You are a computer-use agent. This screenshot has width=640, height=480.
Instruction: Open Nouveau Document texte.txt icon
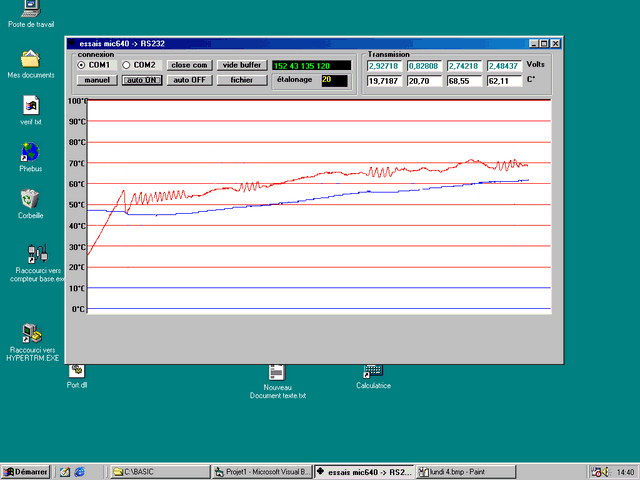pyautogui.click(x=277, y=373)
